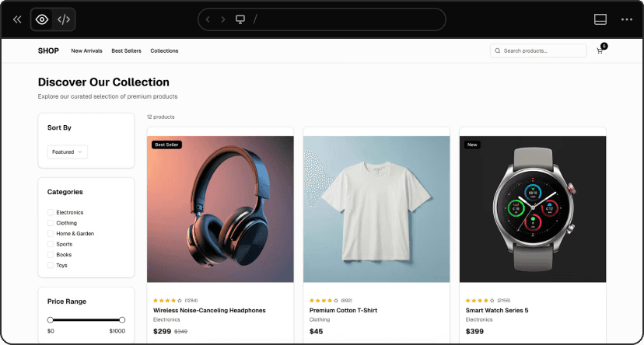This screenshot has width=644, height=345.
Task: Click the desktop device icon
Action: [240, 19]
